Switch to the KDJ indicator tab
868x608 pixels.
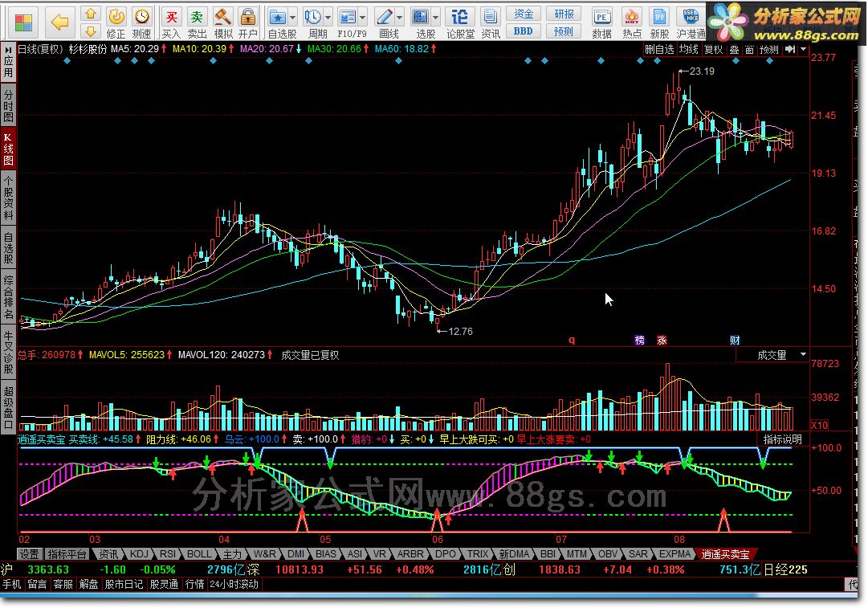coord(138,553)
